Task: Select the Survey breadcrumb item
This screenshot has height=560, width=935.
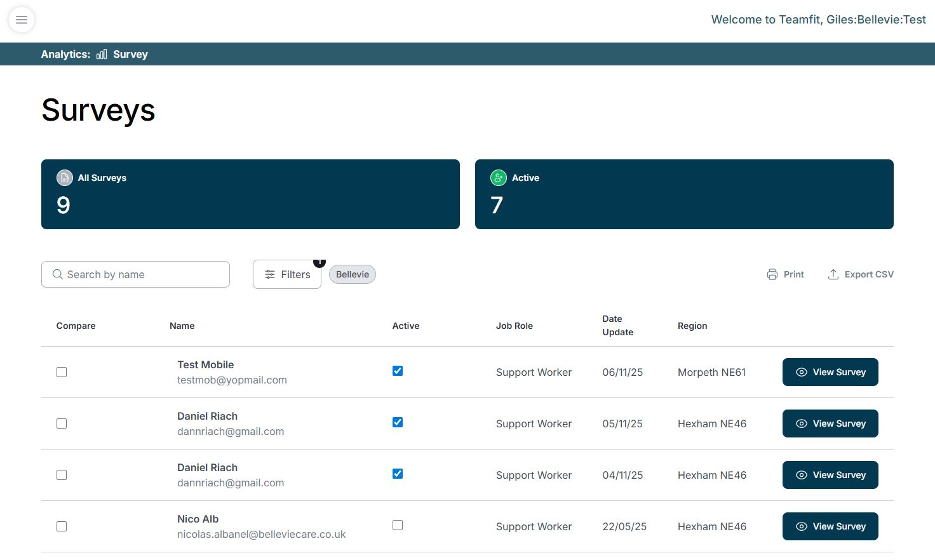Action: [x=130, y=55]
